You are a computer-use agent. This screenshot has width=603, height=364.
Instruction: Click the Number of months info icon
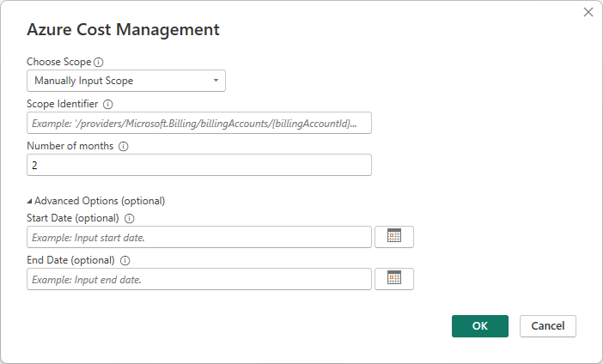pos(123,147)
